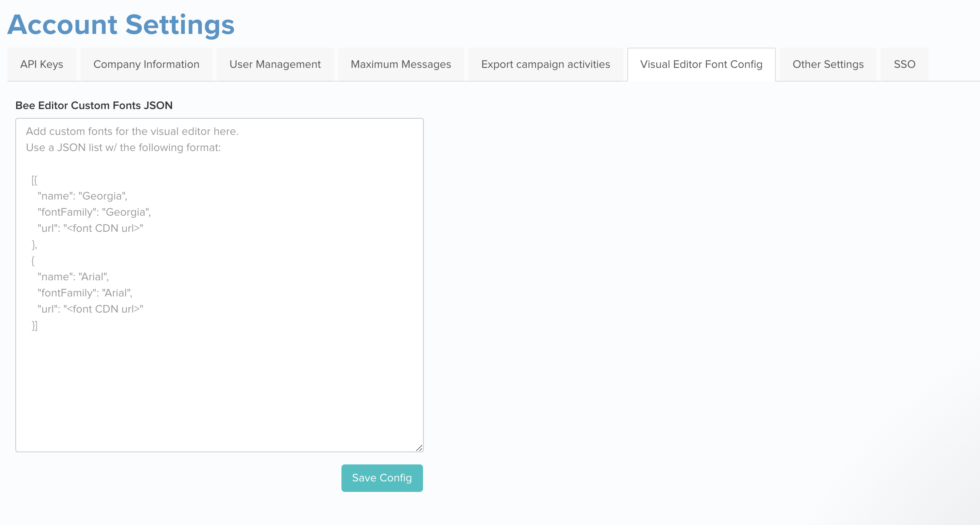Select Visual Editor Font Config tab

(x=701, y=65)
